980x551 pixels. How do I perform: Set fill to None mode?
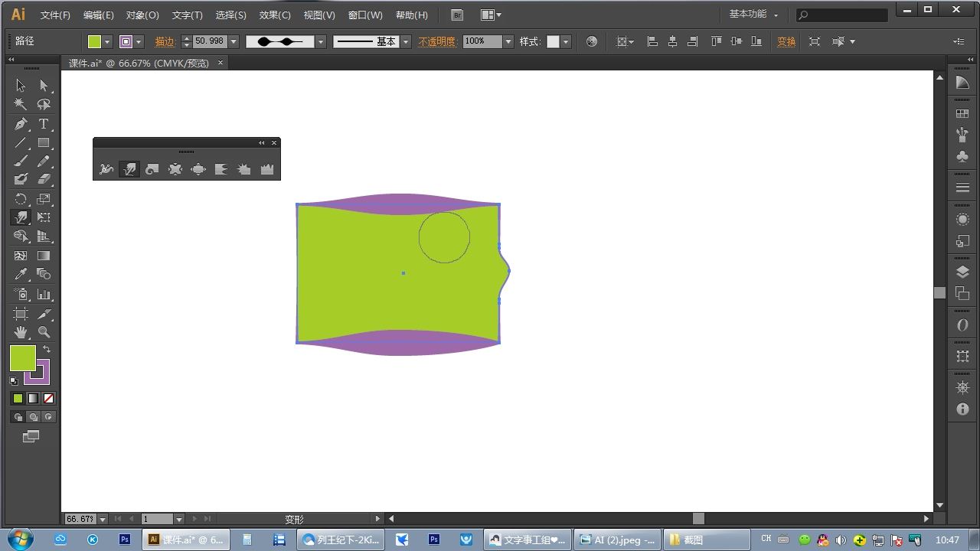tap(49, 399)
